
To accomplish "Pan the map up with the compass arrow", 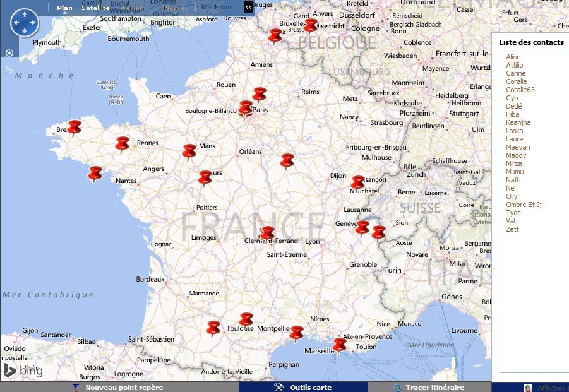I will click(x=25, y=13).
